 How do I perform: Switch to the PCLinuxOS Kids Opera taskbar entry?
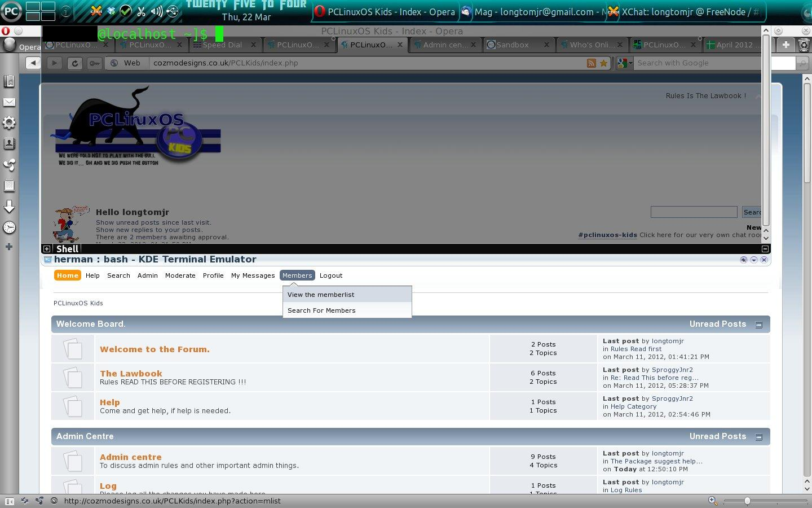pos(385,11)
